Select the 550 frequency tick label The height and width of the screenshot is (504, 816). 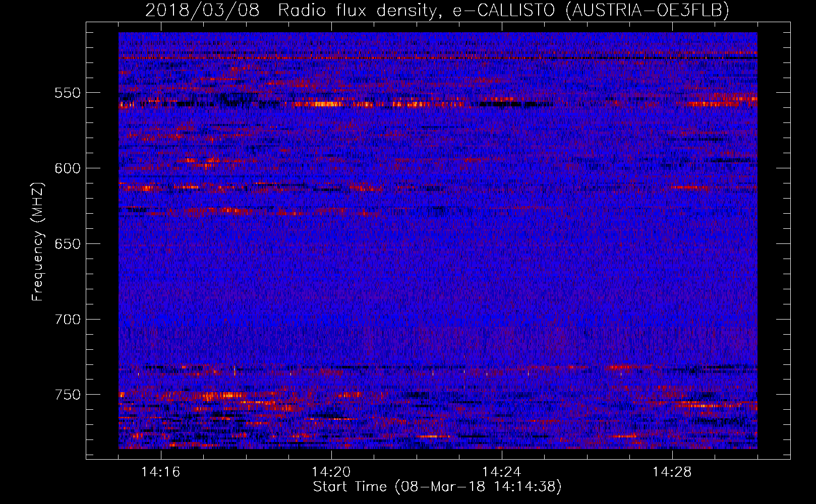[x=68, y=93]
